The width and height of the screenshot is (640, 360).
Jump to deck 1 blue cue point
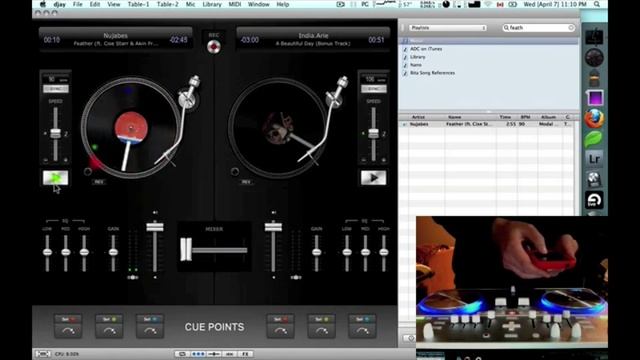[150, 331]
